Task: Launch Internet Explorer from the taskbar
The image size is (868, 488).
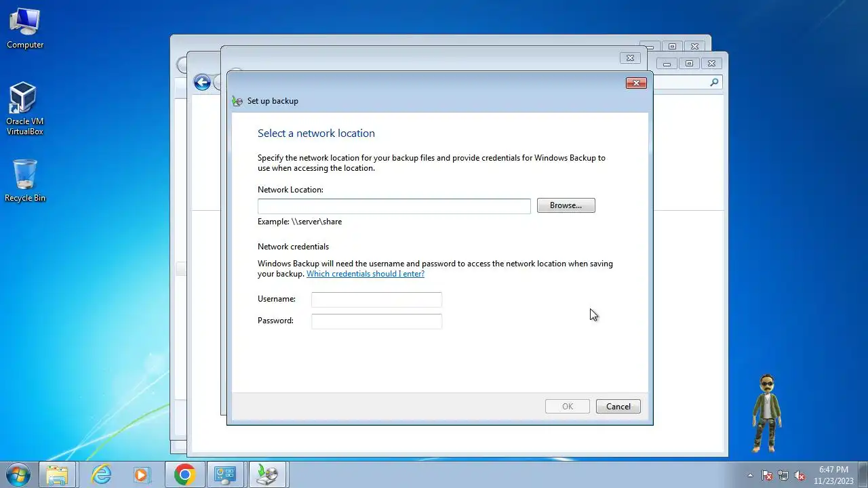Action: [x=101, y=474]
